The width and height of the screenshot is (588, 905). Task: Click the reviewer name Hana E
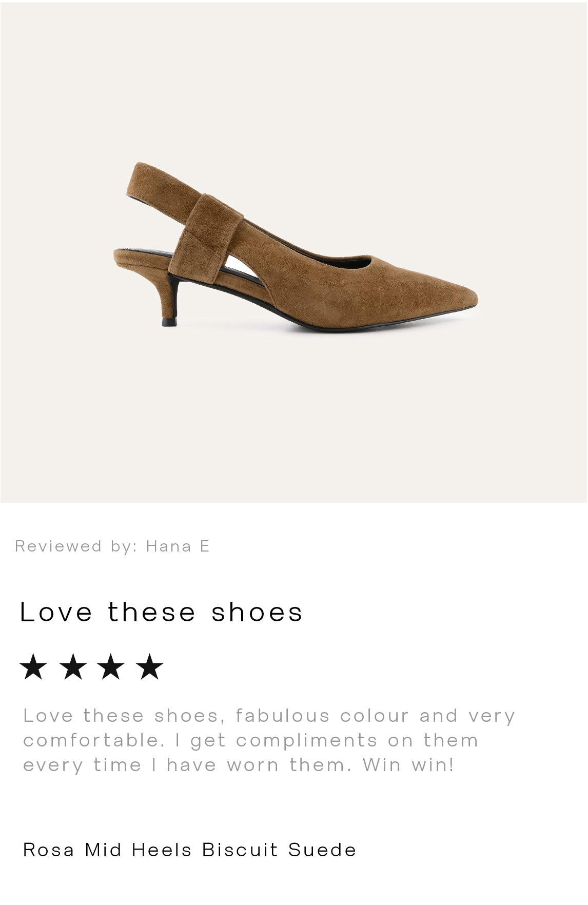pos(178,546)
